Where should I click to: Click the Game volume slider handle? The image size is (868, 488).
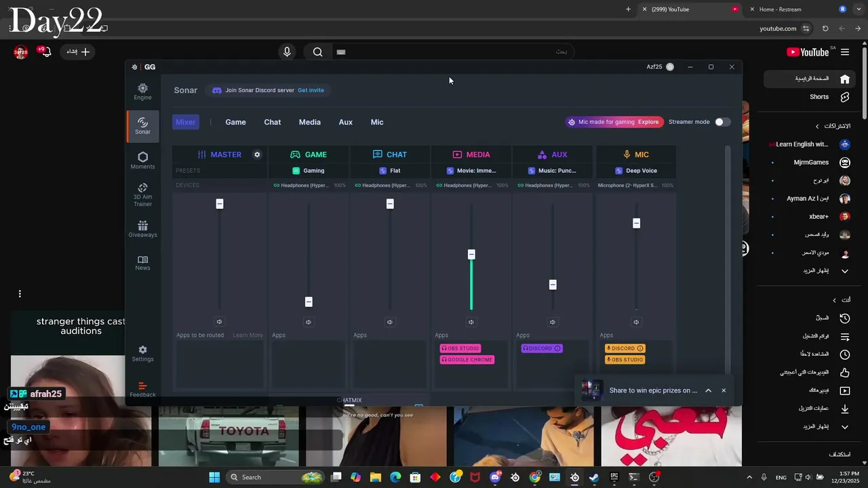309,302
